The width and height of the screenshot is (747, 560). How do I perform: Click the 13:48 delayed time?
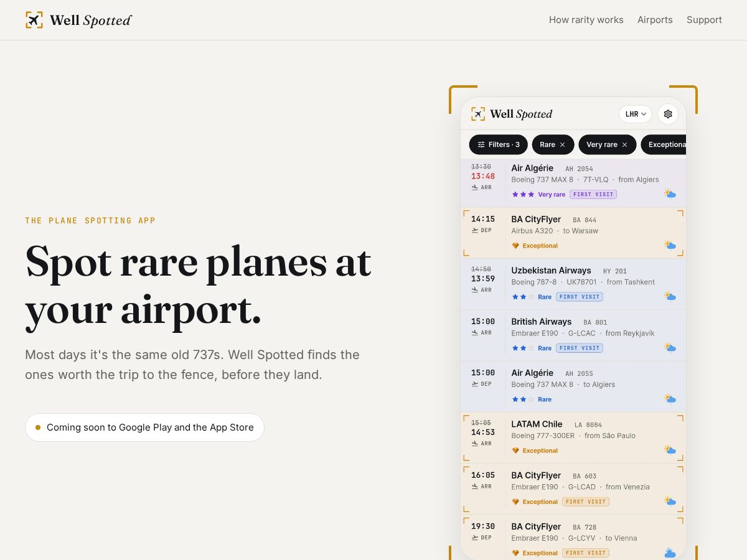483,176
